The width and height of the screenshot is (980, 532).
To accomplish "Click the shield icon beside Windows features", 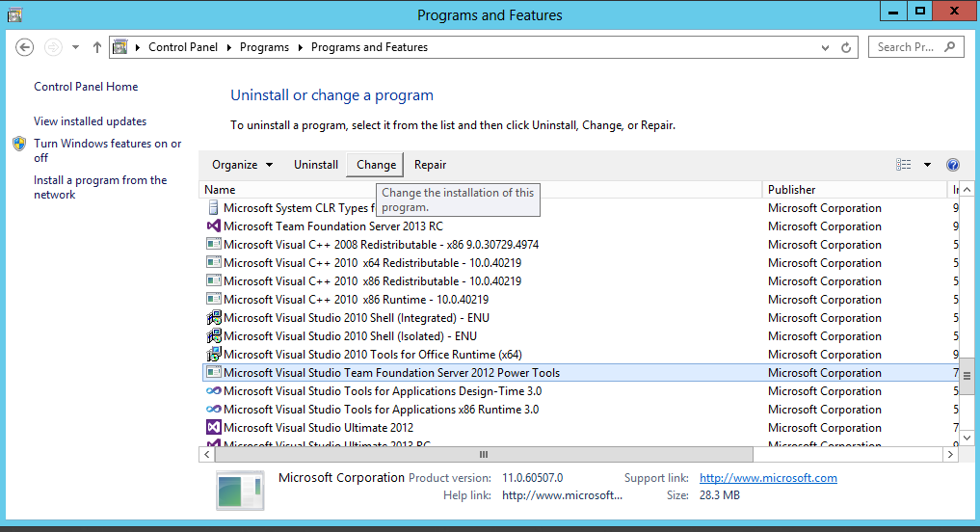I will coord(19,144).
